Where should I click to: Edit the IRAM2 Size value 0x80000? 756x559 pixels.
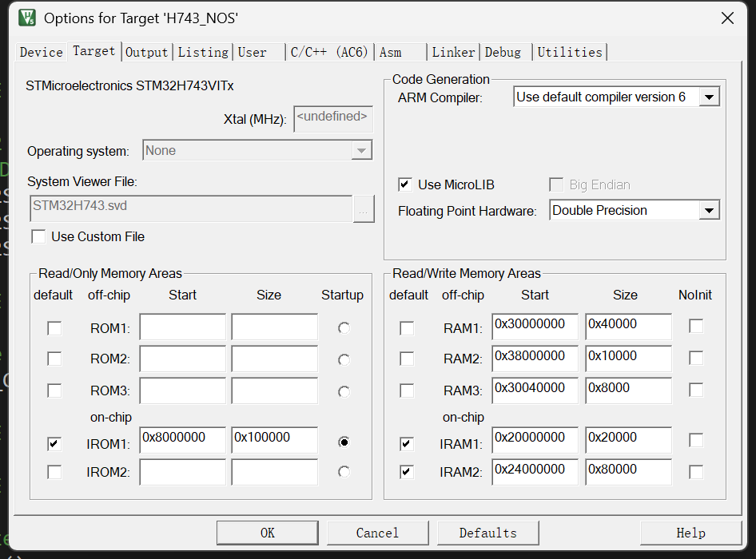coord(629,472)
